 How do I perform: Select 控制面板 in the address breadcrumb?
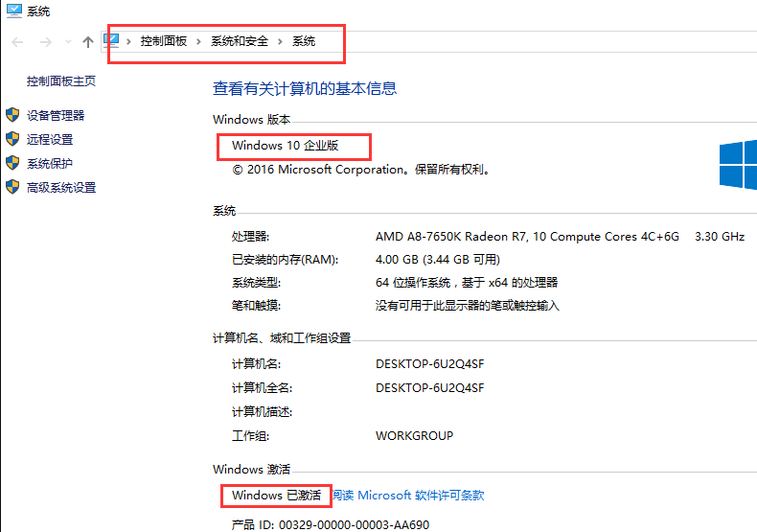(164, 41)
